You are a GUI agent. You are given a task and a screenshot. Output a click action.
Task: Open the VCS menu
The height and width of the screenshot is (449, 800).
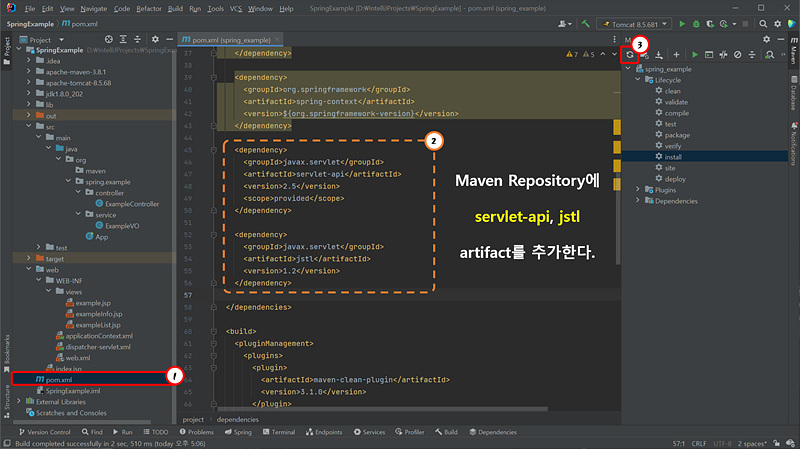tap(236, 9)
